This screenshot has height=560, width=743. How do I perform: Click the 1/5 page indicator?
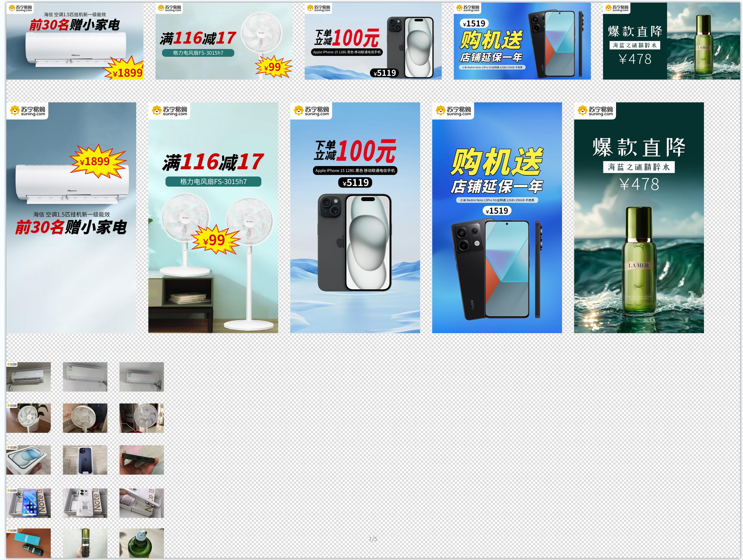tap(373, 539)
